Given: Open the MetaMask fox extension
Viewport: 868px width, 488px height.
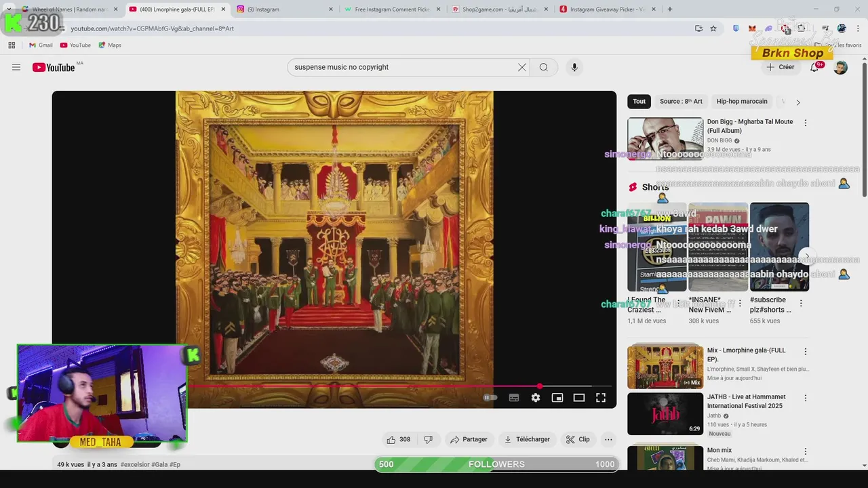Looking at the screenshot, I should [x=752, y=28].
